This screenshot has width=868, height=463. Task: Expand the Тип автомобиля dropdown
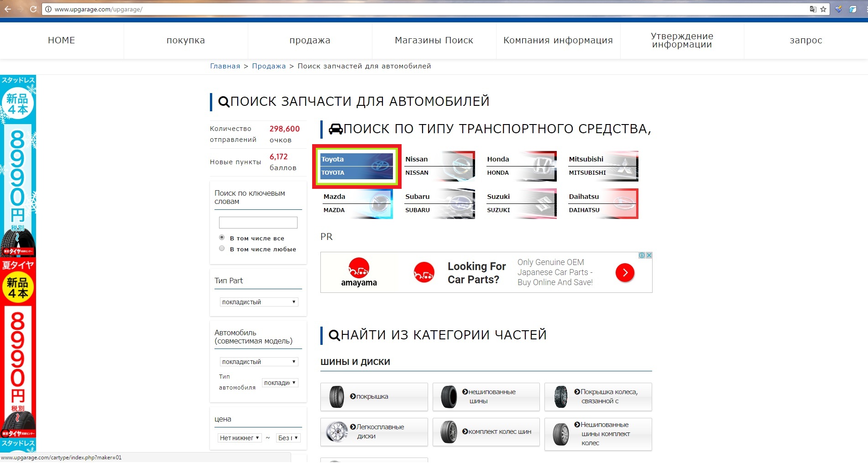coord(280,383)
